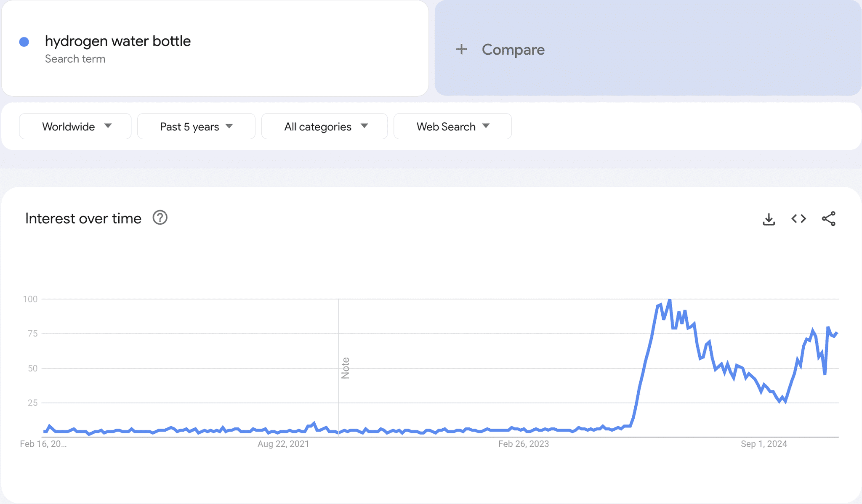Click the Search term subtitle label
Image resolution: width=862 pixels, height=504 pixels.
(x=75, y=59)
